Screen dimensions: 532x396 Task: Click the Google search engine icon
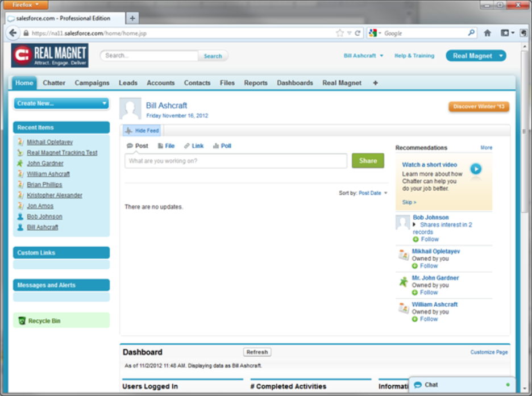(x=373, y=33)
